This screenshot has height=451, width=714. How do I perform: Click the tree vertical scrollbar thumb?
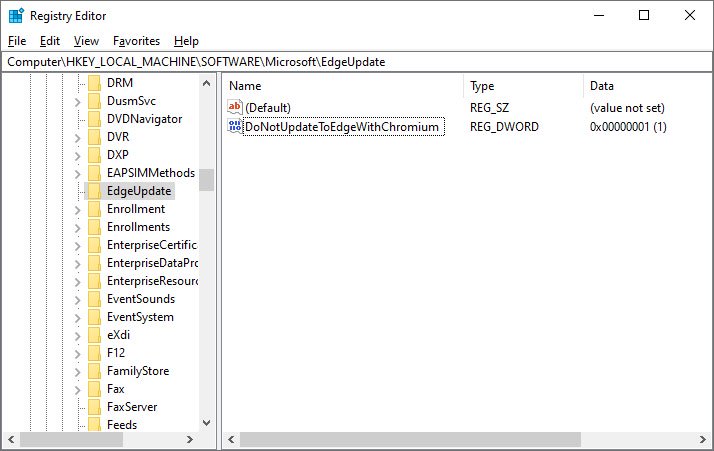pos(206,180)
